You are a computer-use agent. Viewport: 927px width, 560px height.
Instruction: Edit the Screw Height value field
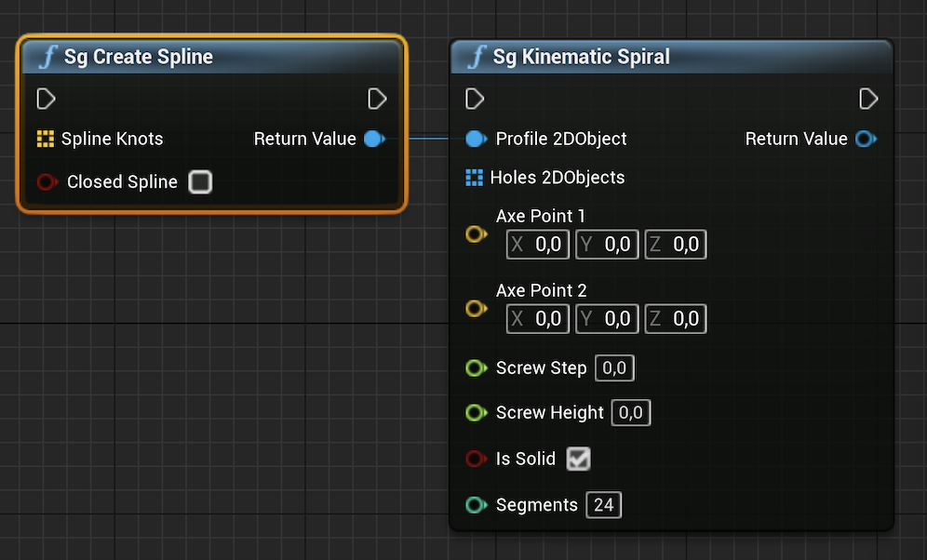pyautogui.click(x=631, y=412)
